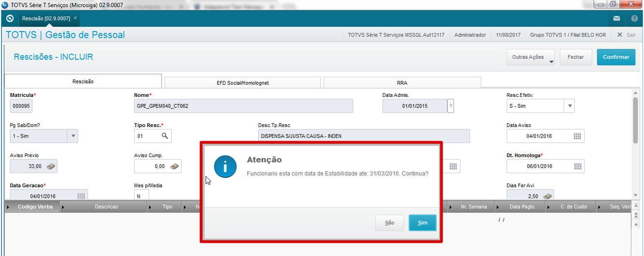Click the Aviso Cump. calculator icon
644x256 pixels.
(175, 166)
